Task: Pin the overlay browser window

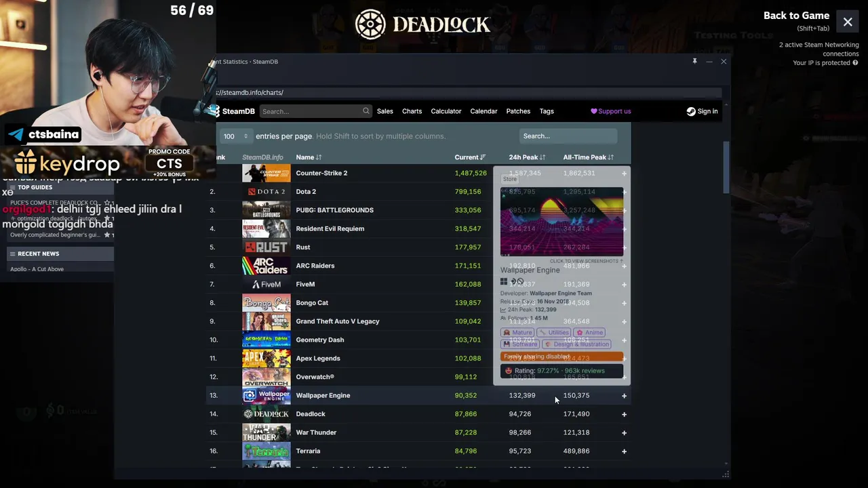Action: tap(694, 62)
